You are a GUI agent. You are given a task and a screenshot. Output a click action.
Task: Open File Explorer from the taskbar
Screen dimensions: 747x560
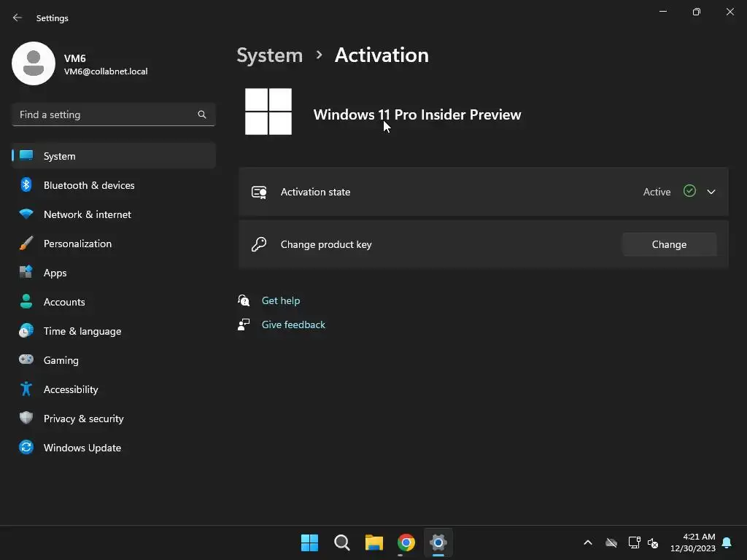(374, 542)
